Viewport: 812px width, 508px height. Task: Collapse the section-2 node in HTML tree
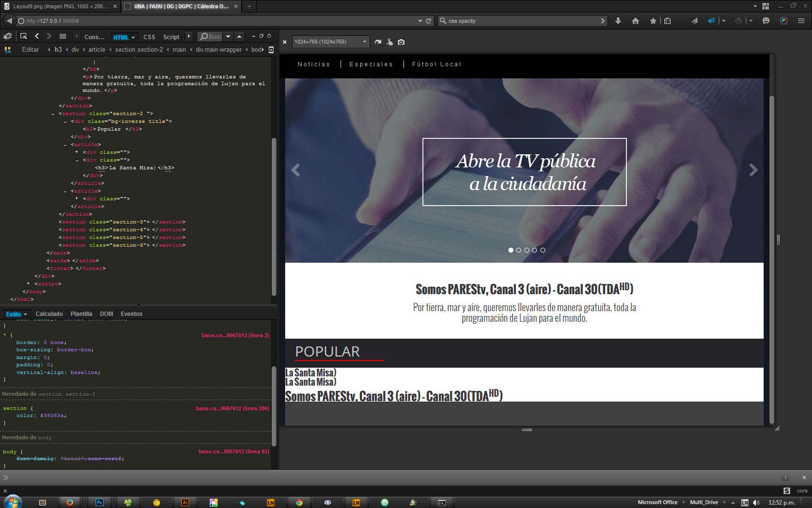click(53, 114)
